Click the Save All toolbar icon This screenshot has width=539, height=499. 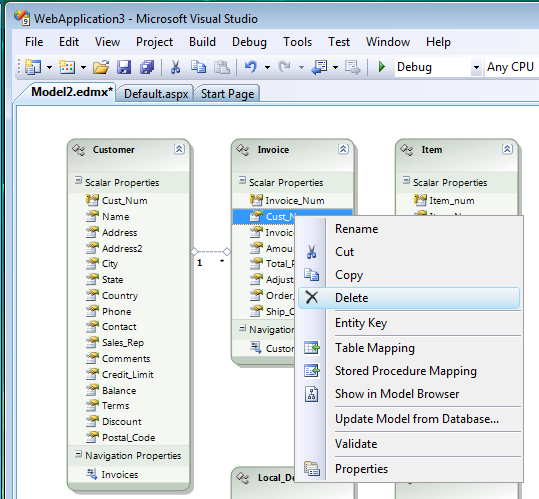click(147, 67)
